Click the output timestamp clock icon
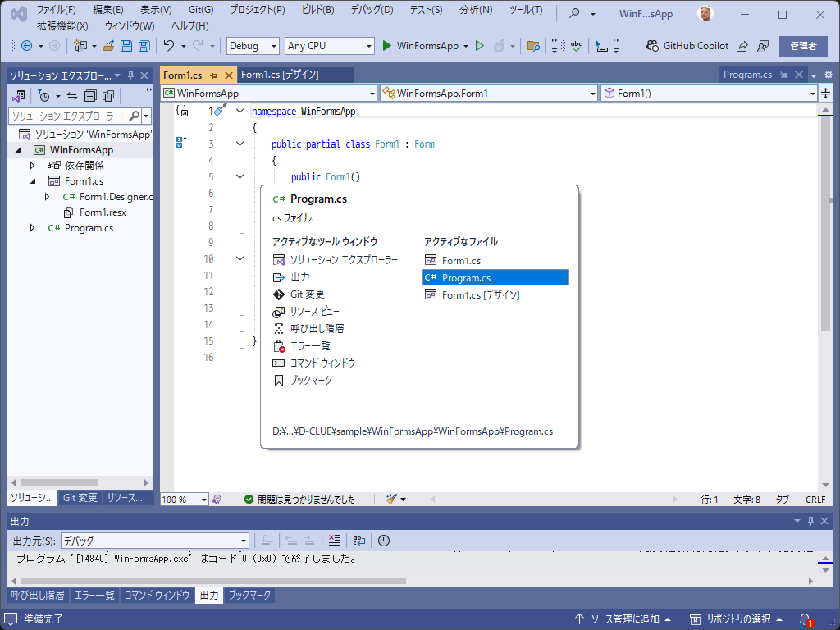840x630 pixels. (384, 541)
